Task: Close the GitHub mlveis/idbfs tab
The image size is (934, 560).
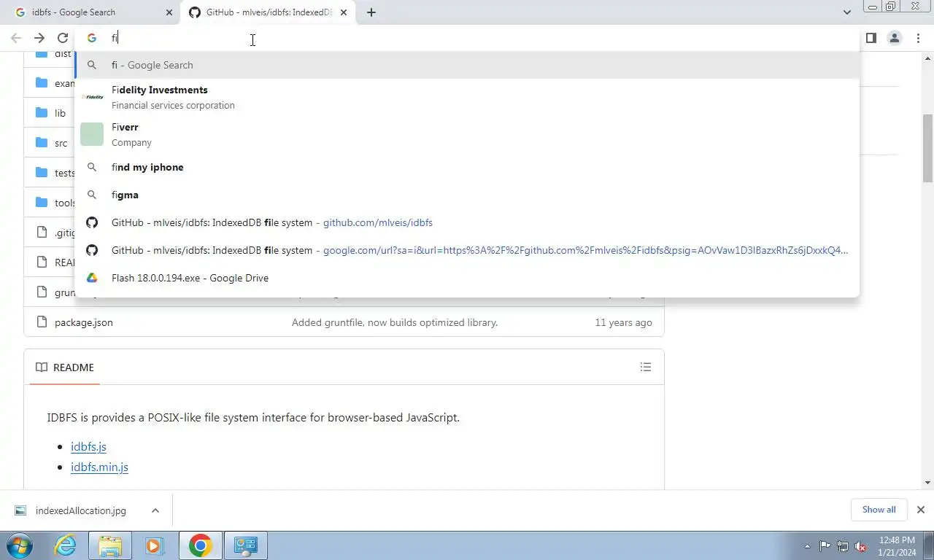Action: [343, 12]
